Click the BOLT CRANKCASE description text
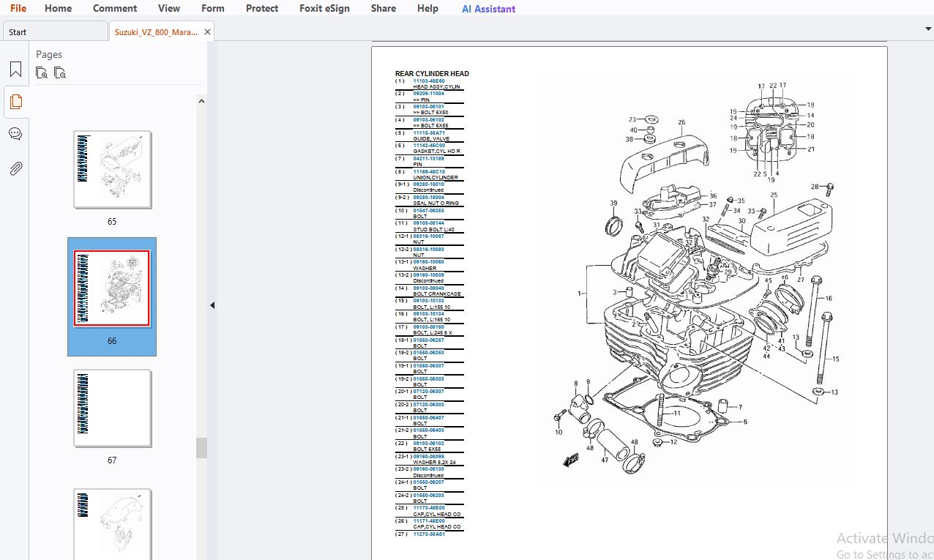 click(437, 294)
